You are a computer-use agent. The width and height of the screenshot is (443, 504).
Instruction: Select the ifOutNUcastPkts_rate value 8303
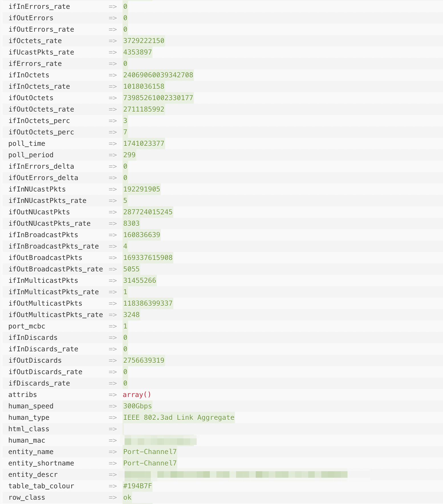tap(131, 223)
